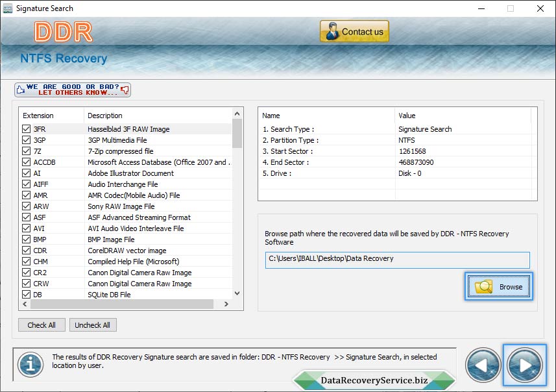Select 'SQLite DB File' row text
556x392 pixels.
109,295
